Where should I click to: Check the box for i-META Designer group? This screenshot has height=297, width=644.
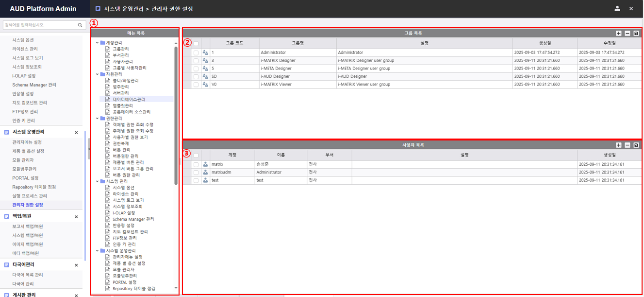pos(196,69)
